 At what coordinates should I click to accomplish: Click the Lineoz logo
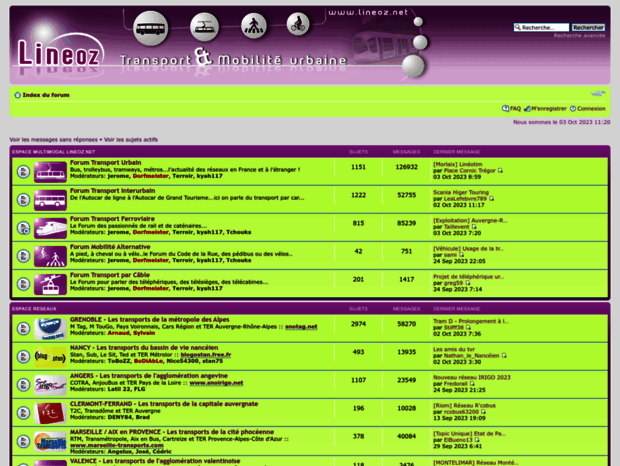tap(59, 55)
